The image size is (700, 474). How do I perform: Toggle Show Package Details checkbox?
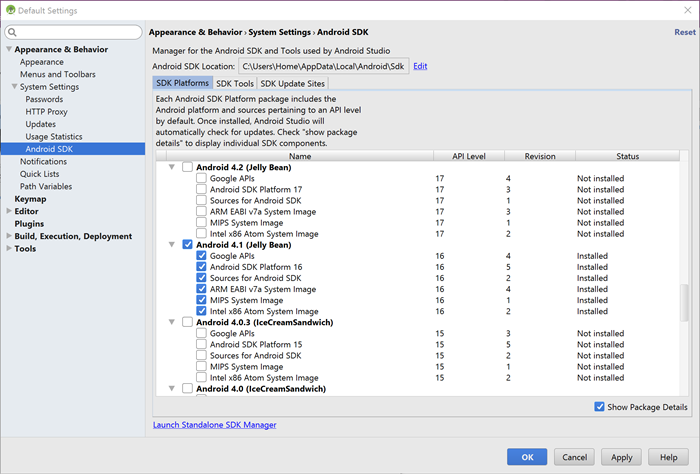(x=600, y=407)
